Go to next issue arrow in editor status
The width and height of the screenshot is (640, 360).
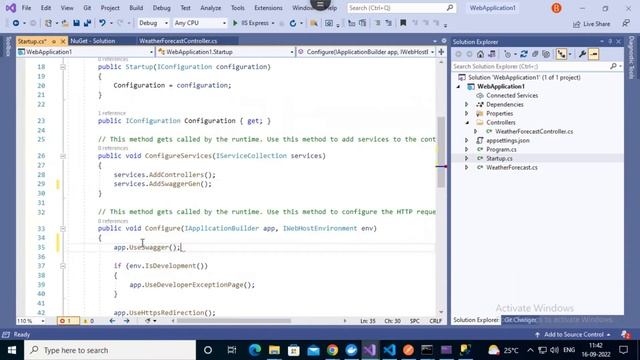click(127, 321)
